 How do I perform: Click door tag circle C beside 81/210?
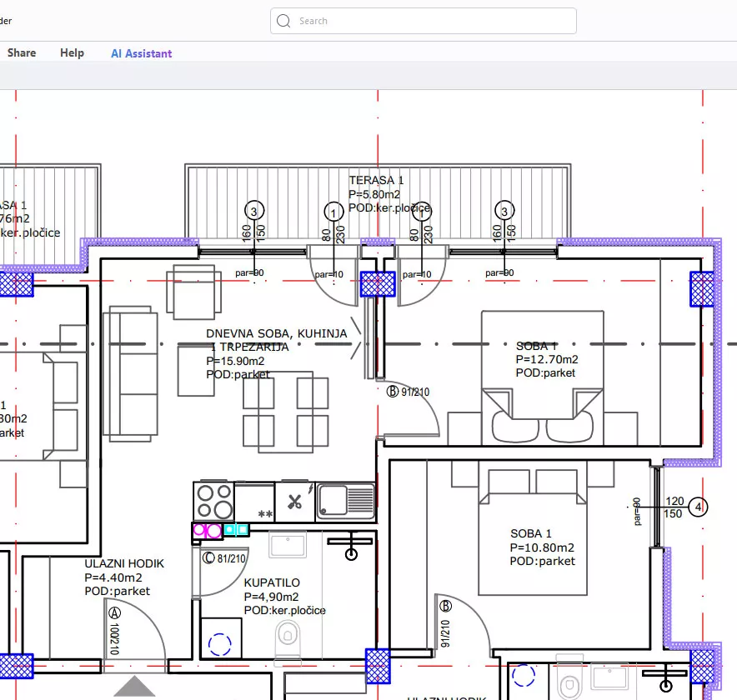(208, 557)
